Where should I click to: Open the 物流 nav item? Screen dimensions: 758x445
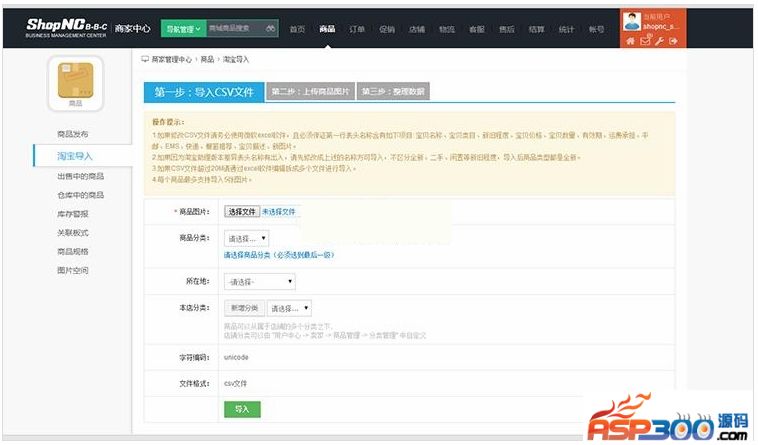(x=447, y=29)
